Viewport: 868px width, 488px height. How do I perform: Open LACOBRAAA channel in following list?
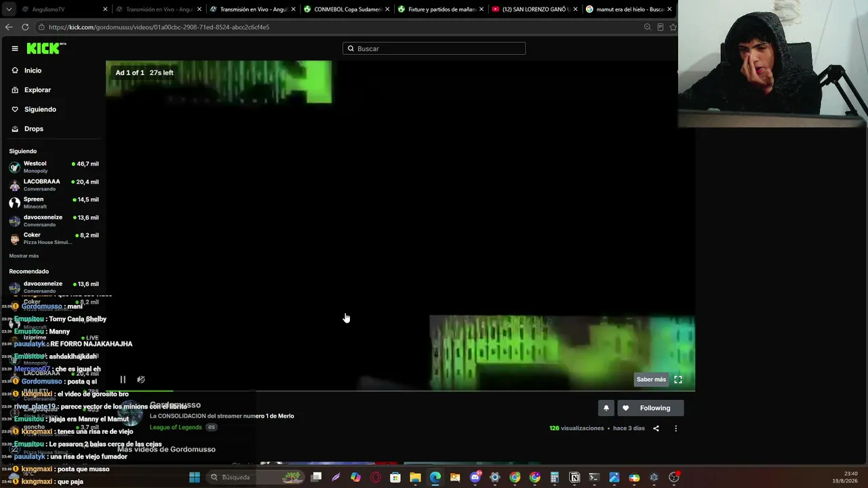[x=54, y=185]
